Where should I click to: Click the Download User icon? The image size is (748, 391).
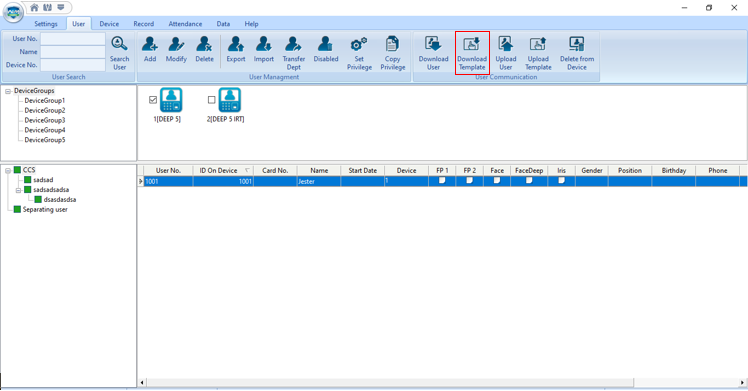(433, 44)
